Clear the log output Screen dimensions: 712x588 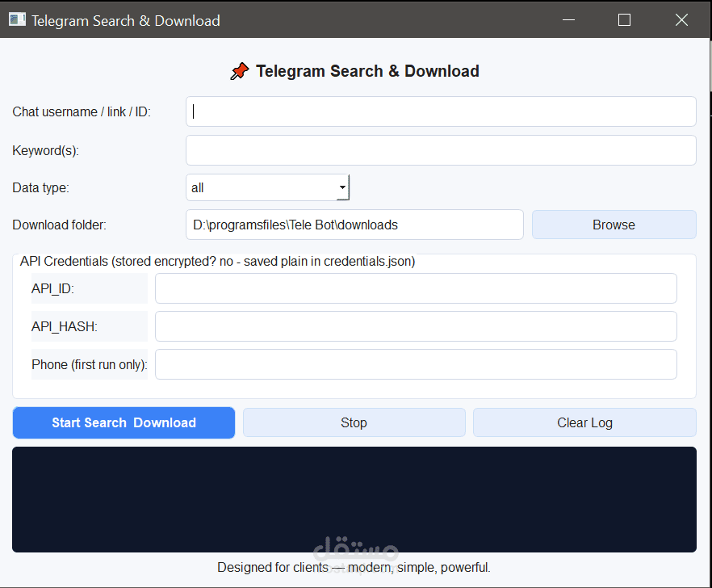584,422
